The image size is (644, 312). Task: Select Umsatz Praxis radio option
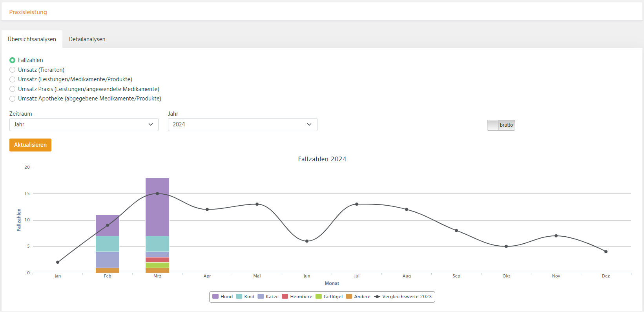(x=13, y=89)
